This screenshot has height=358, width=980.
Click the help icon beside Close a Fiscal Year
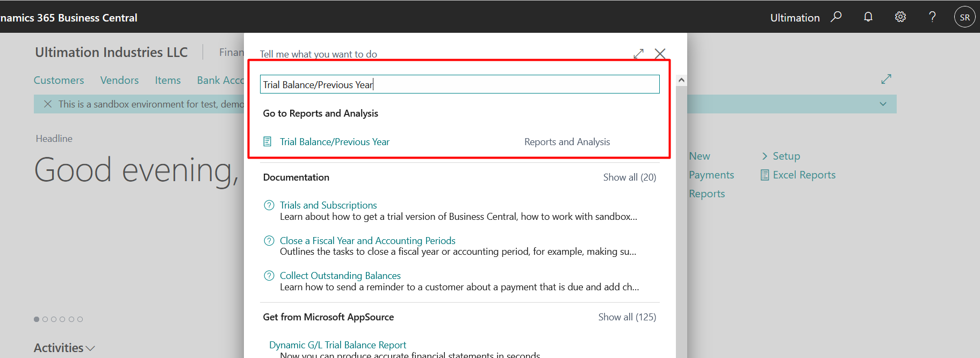pyautogui.click(x=269, y=241)
